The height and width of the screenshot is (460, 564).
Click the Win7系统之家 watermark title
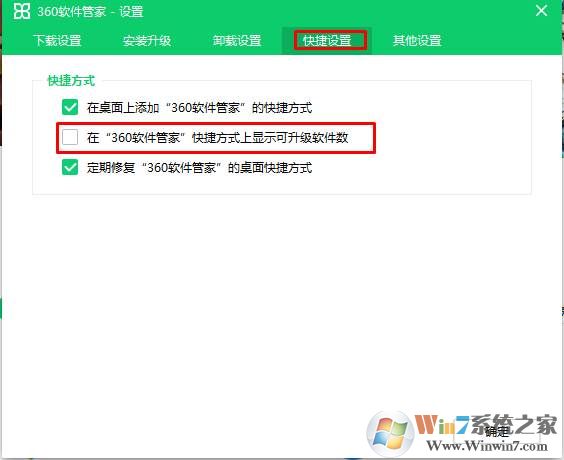(x=486, y=425)
